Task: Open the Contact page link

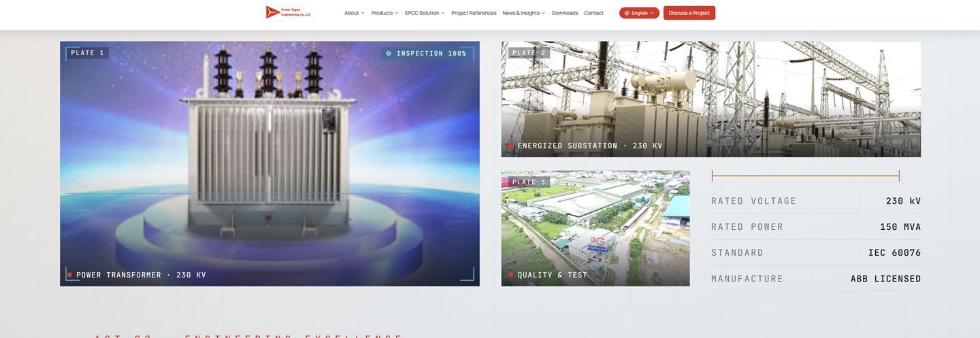Action: 593,13
